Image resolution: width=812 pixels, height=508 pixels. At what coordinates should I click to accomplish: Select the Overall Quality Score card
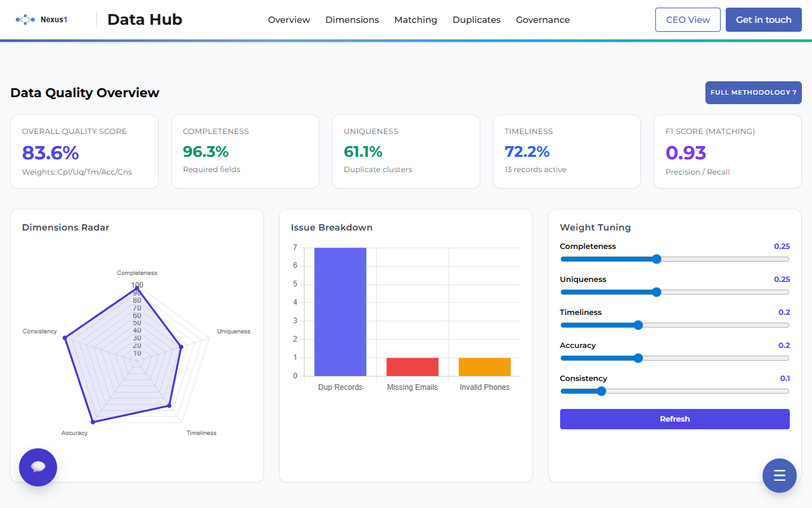(84, 151)
